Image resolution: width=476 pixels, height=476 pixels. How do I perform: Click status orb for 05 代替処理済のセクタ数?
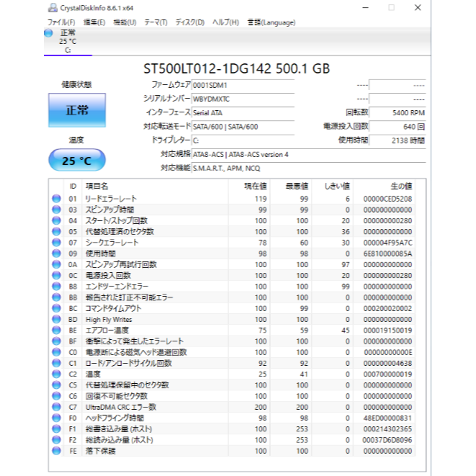57,231
